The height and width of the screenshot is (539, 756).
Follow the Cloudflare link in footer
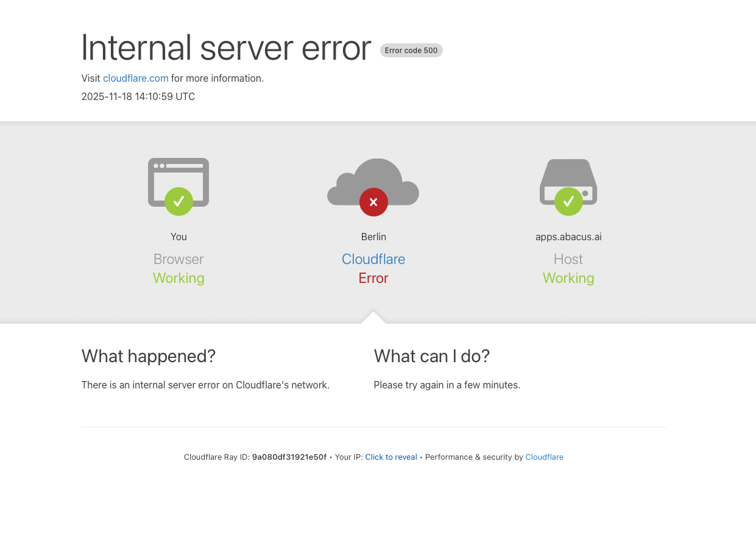pyautogui.click(x=544, y=457)
